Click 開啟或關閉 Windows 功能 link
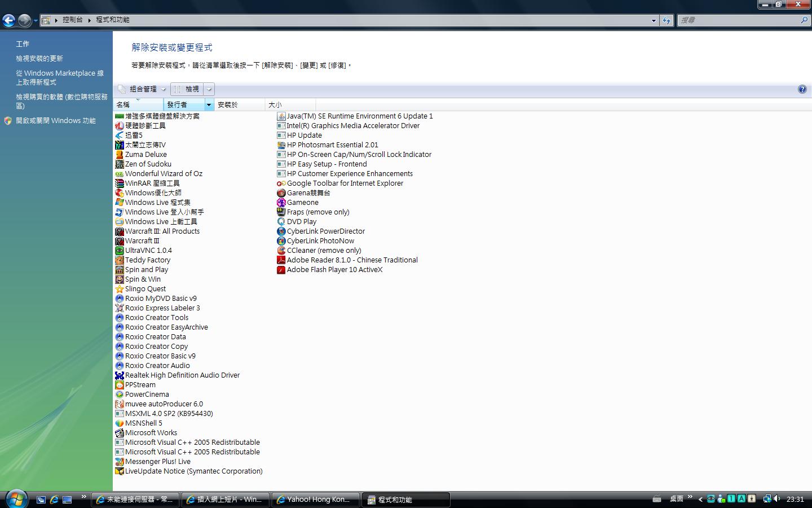Viewport: 812px width, 508px height. point(56,121)
